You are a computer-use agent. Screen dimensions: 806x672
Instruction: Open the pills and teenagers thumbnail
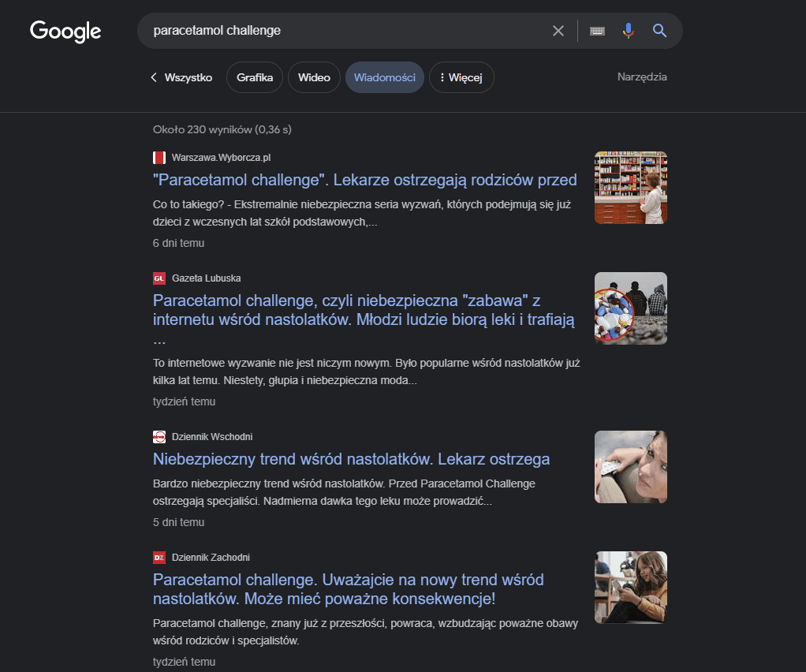(x=631, y=308)
